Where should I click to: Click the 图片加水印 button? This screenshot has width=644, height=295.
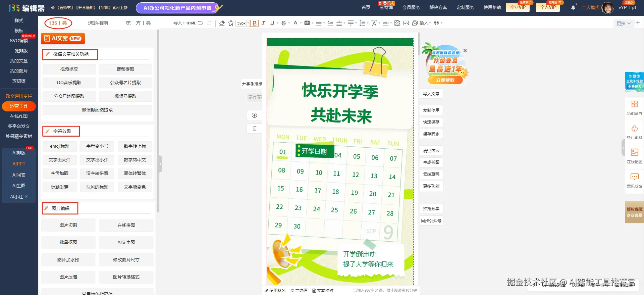coord(68,260)
